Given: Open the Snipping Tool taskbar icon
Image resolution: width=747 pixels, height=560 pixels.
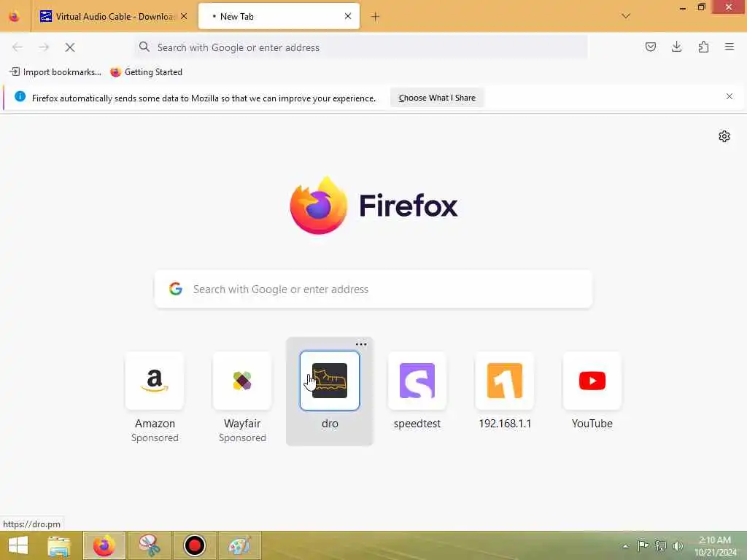Looking at the screenshot, I should pyautogui.click(x=149, y=545).
